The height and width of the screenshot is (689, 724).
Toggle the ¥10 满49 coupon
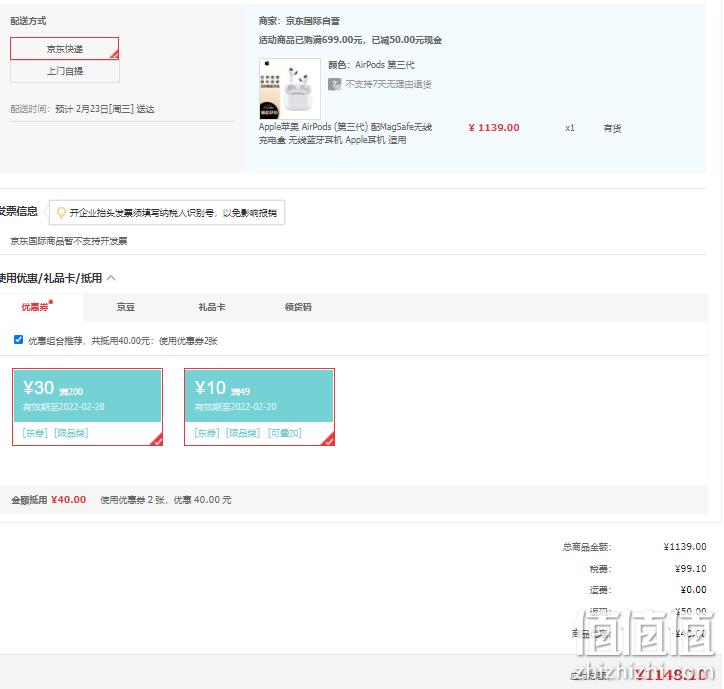[x=259, y=407]
